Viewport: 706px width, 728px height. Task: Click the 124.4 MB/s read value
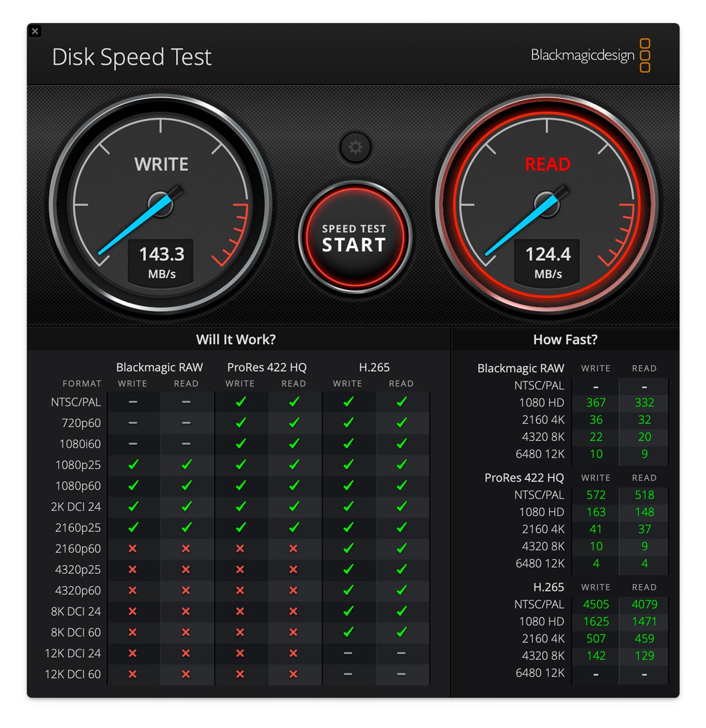pos(548,261)
